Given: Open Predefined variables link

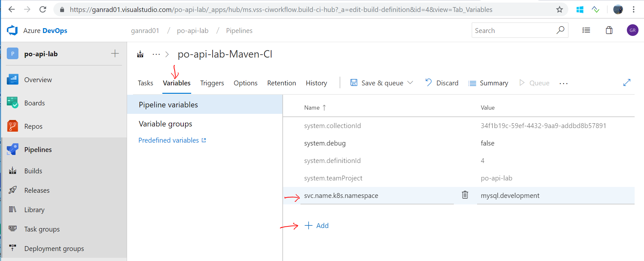Looking at the screenshot, I should click(172, 140).
